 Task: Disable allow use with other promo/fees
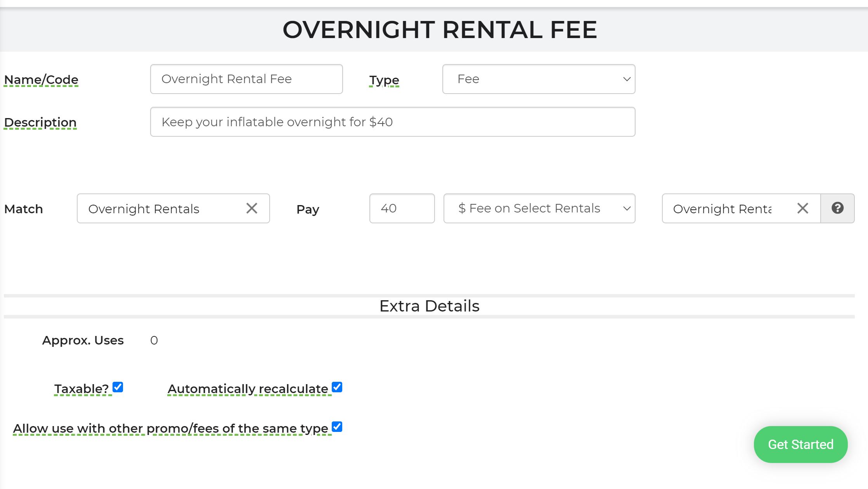[x=337, y=427]
